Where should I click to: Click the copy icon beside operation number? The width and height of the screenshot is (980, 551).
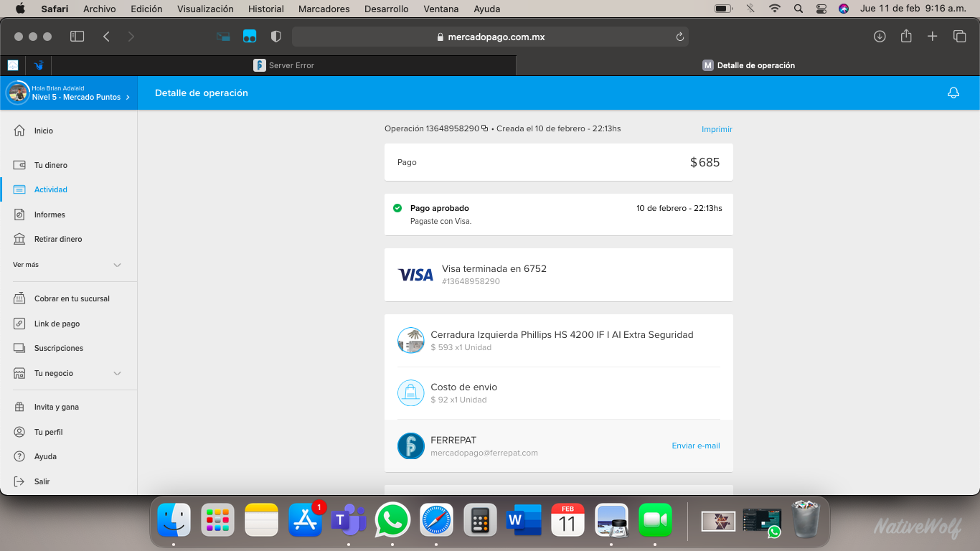[x=485, y=128]
